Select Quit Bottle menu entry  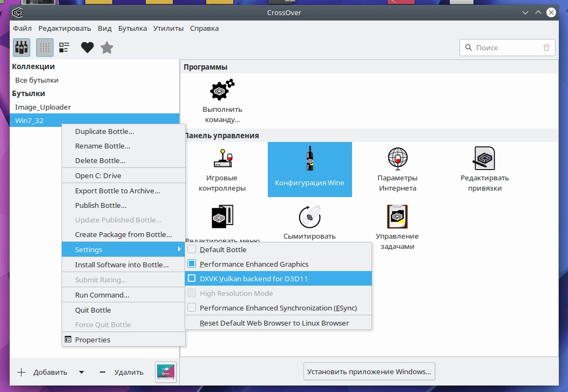click(124, 310)
